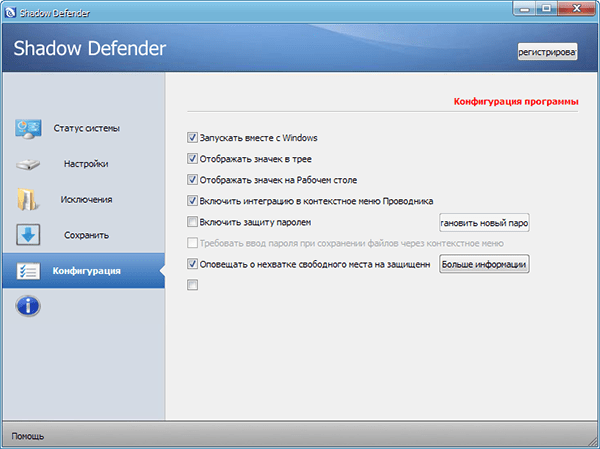Open the blue info icon in sidebar
This screenshot has height=449, width=600.
point(28,306)
